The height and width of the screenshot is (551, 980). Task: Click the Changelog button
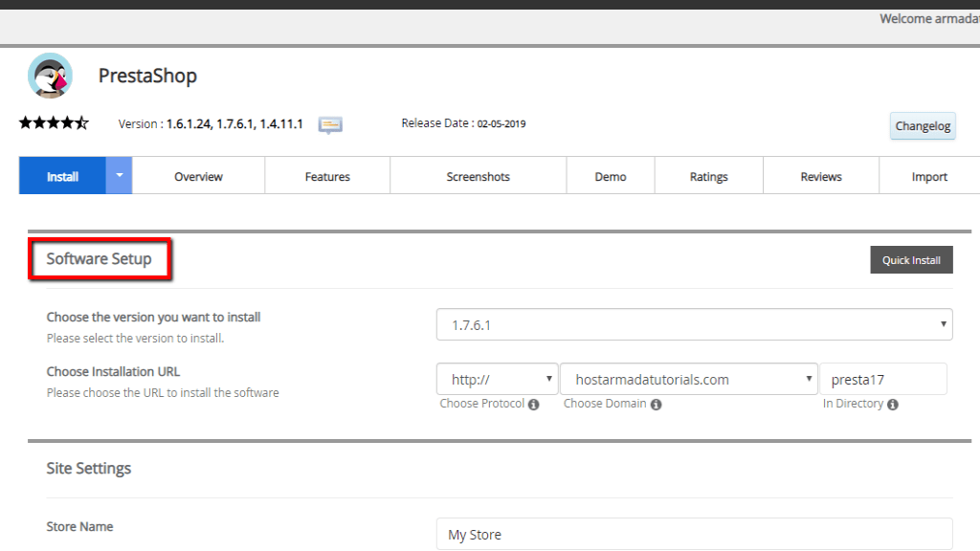click(923, 125)
